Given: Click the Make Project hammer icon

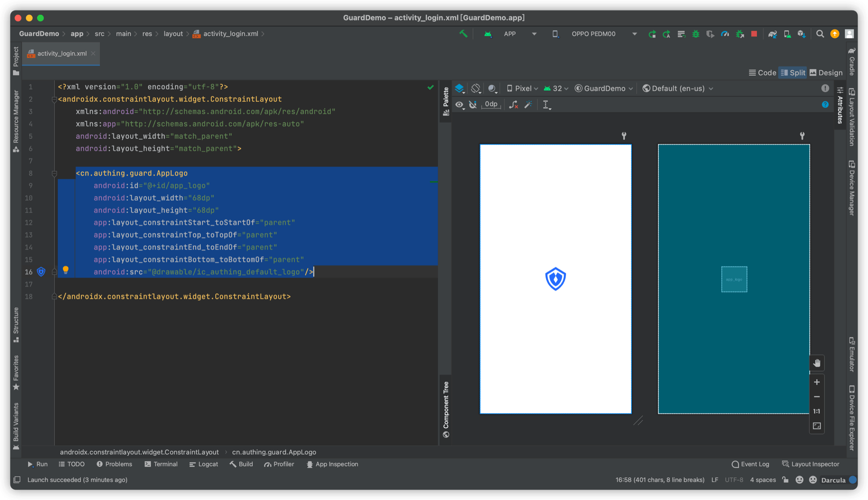Looking at the screenshot, I should click(463, 34).
